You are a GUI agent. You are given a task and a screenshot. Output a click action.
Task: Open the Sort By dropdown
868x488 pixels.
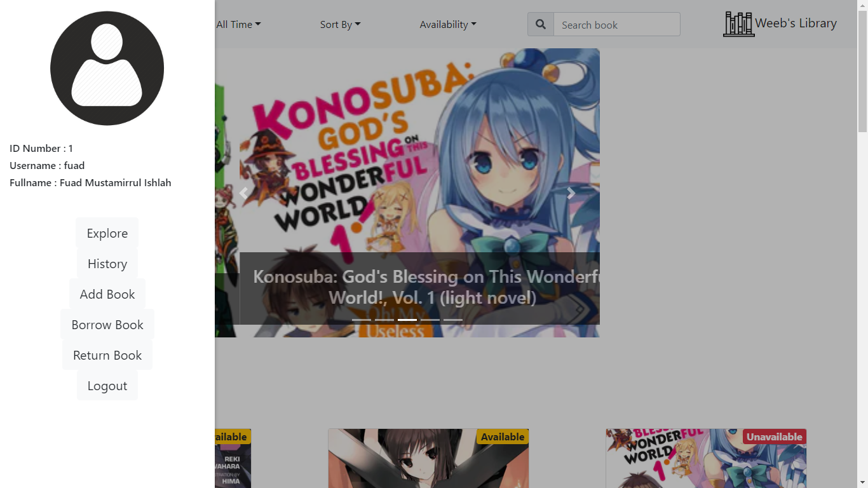(x=340, y=24)
